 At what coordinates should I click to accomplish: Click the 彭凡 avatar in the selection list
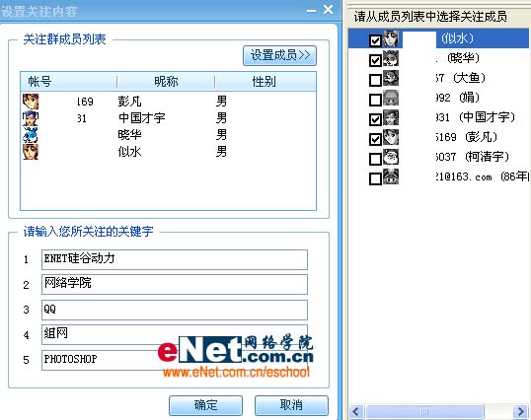point(391,137)
